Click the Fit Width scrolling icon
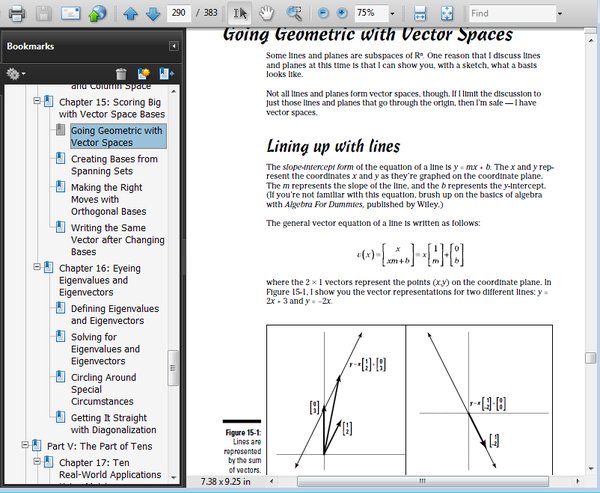The image size is (600, 493). pyautogui.click(x=420, y=14)
